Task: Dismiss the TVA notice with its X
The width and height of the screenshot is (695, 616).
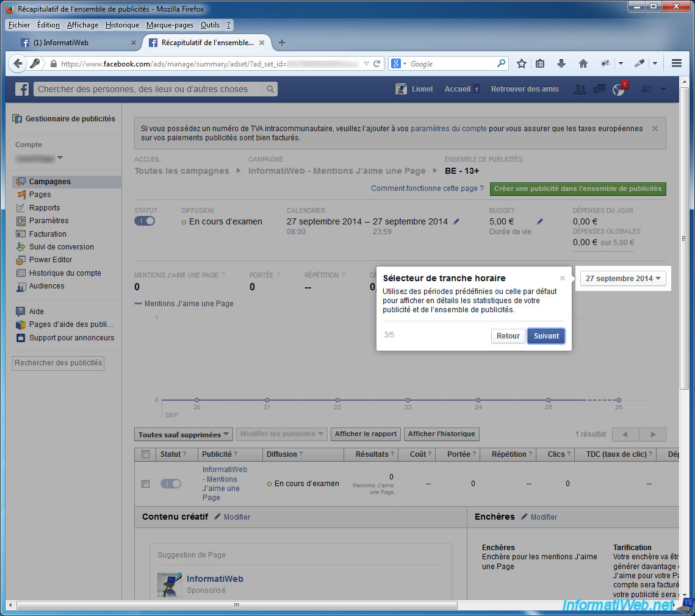Action: point(655,129)
